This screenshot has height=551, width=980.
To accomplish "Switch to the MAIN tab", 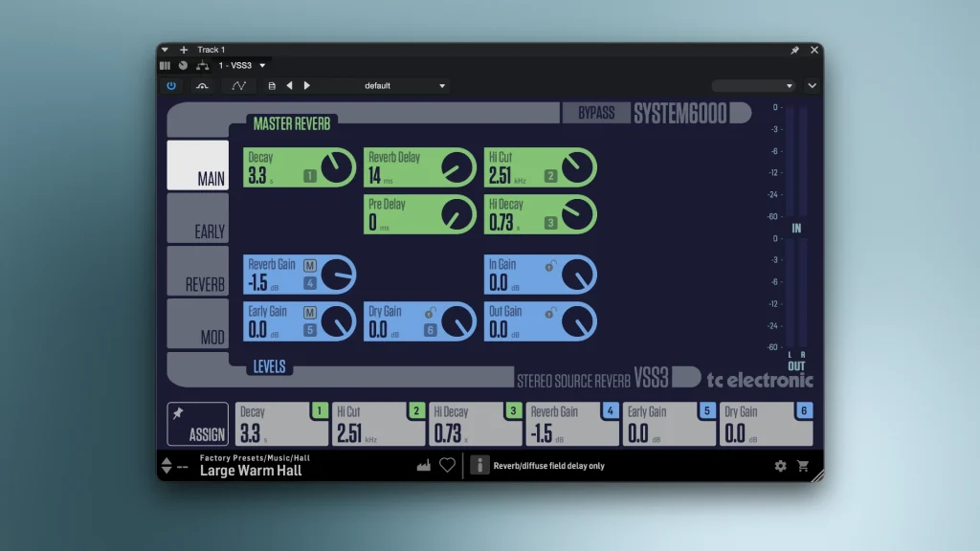I will point(197,165).
